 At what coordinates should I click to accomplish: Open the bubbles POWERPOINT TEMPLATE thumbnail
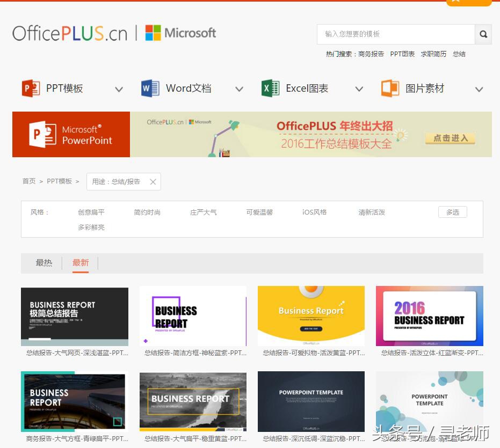tap(430, 401)
